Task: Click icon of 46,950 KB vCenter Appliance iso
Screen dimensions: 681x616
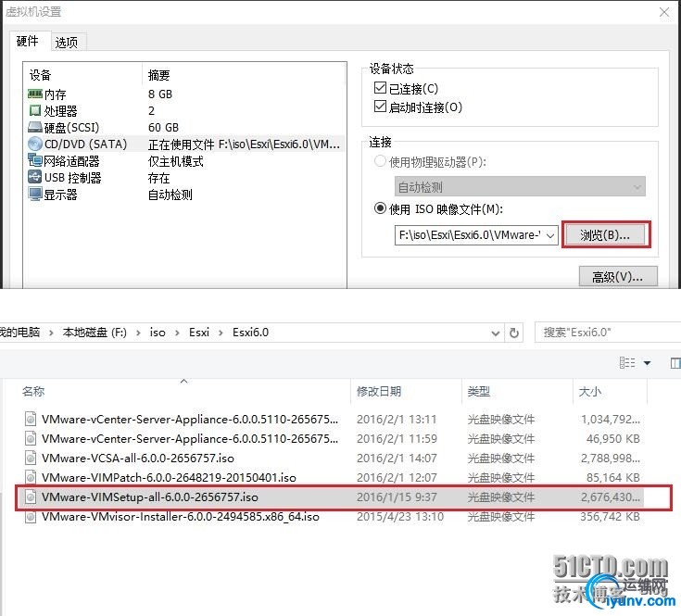Action: tap(31, 438)
